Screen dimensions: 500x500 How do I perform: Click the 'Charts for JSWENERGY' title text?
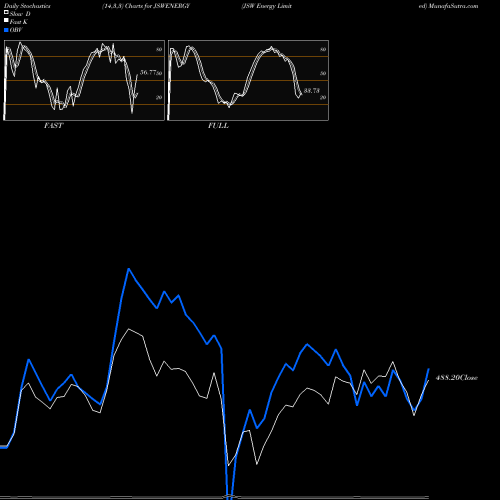(157, 6)
